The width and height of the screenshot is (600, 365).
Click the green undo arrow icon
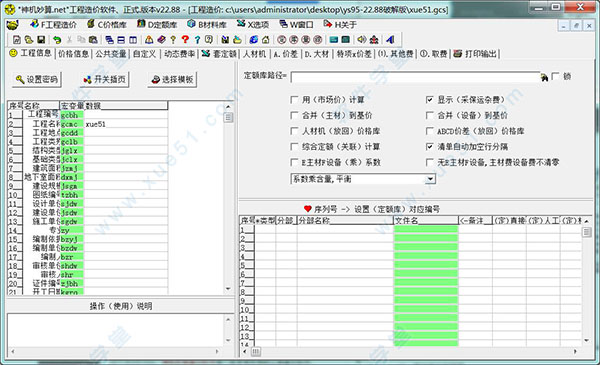57,39
